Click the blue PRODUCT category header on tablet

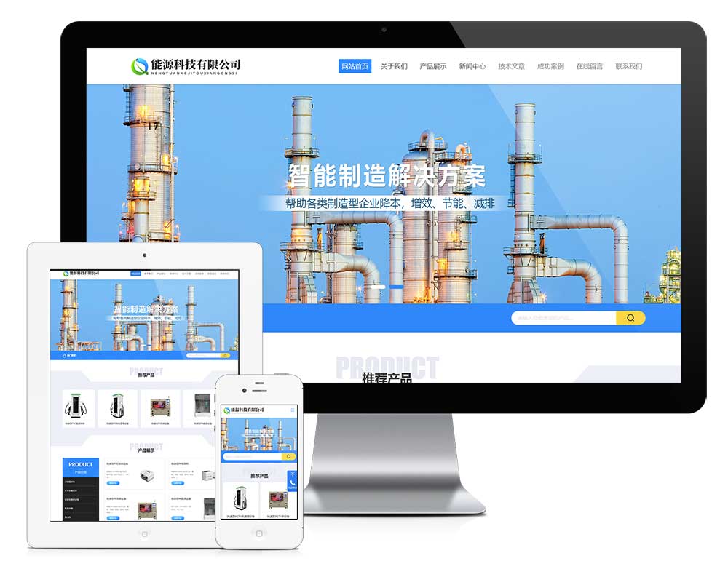point(80,466)
